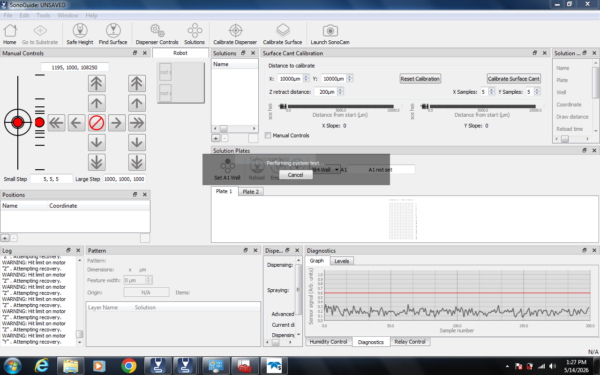Run the Find Surface tool
Viewport: 600px width, 375px height.
pos(113,34)
